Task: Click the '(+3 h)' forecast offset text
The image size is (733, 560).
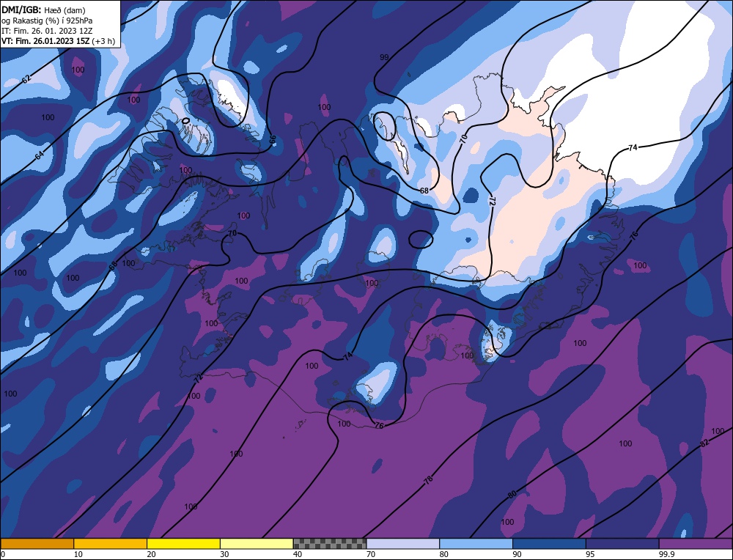Action: 103,41
